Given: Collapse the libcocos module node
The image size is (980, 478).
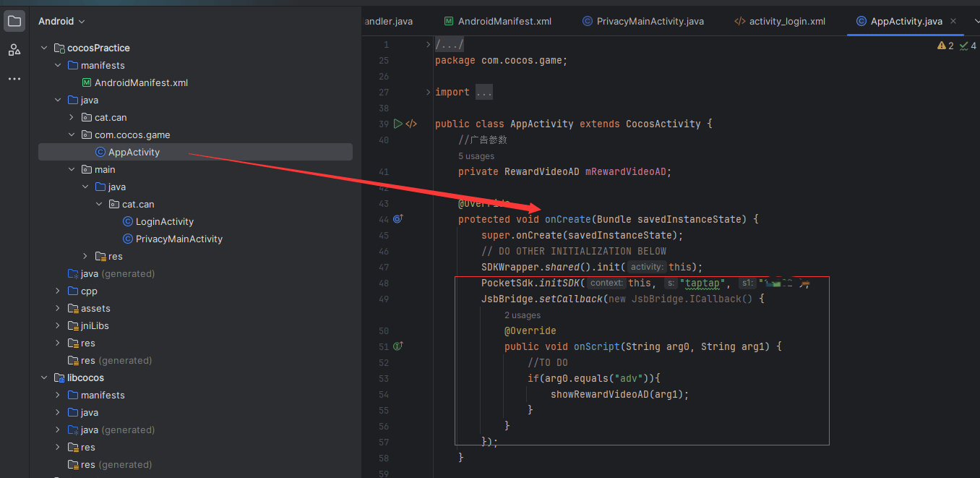Looking at the screenshot, I should pos(43,377).
